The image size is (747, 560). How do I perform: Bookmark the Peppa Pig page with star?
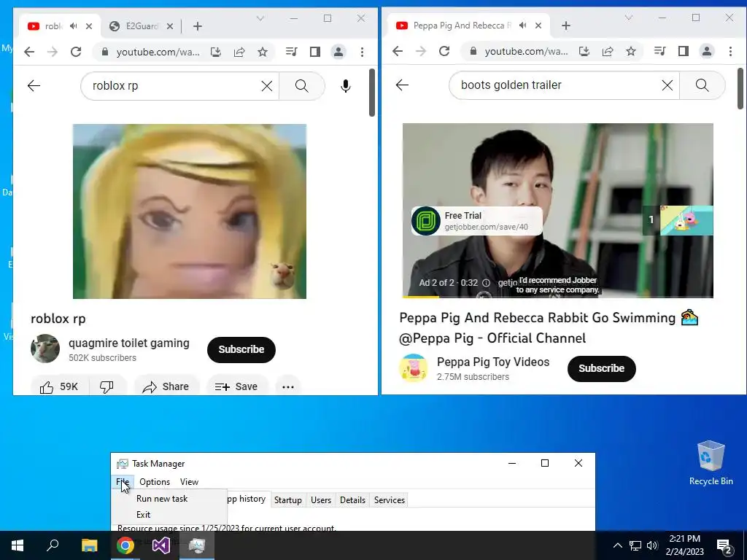tap(631, 51)
